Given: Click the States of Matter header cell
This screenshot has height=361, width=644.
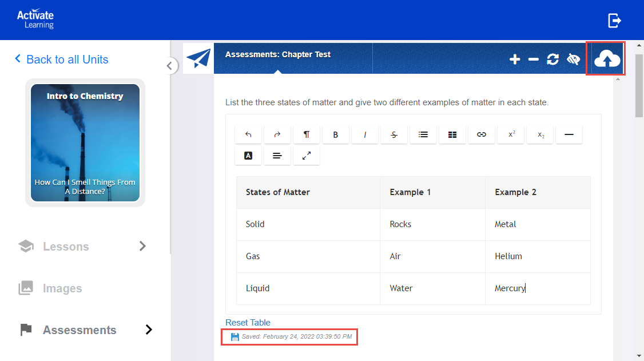Looking at the screenshot, I should point(308,192).
